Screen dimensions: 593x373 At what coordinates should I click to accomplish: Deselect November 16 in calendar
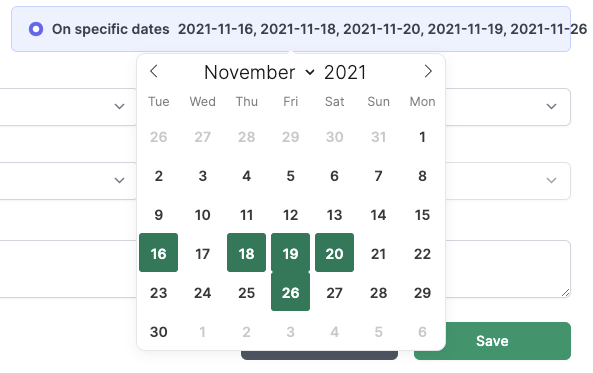tap(158, 253)
